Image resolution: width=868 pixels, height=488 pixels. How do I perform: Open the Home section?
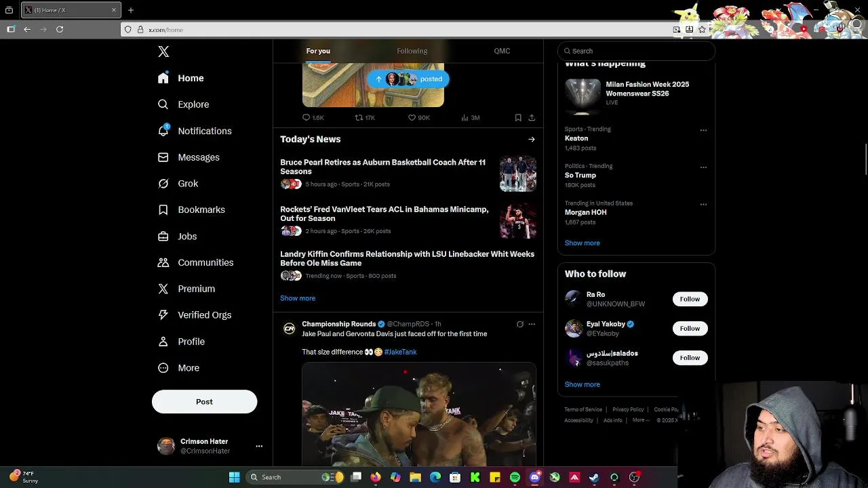pyautogui.click(x=180, y=78)
